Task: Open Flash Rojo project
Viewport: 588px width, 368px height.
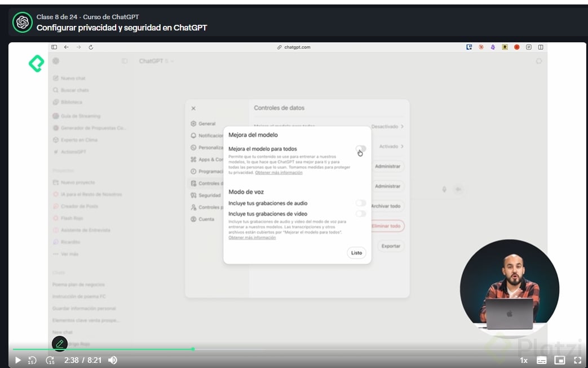Action: point(68,218)
